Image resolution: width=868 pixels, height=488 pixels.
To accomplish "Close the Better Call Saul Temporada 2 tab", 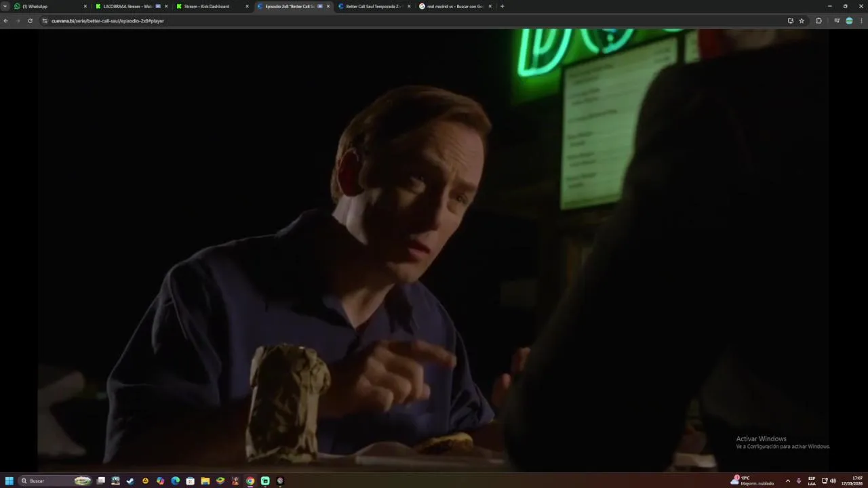I will [409, 6].
